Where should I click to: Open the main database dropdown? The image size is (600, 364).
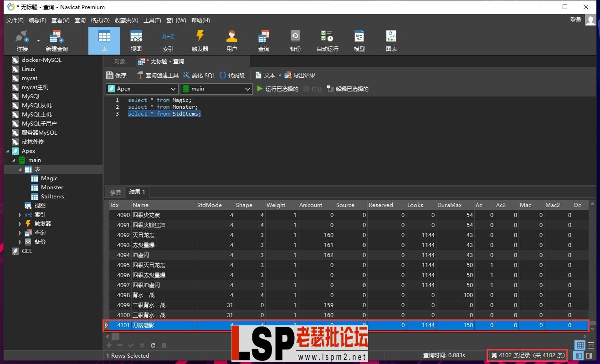pyautogui.click(x=248, y=88)
